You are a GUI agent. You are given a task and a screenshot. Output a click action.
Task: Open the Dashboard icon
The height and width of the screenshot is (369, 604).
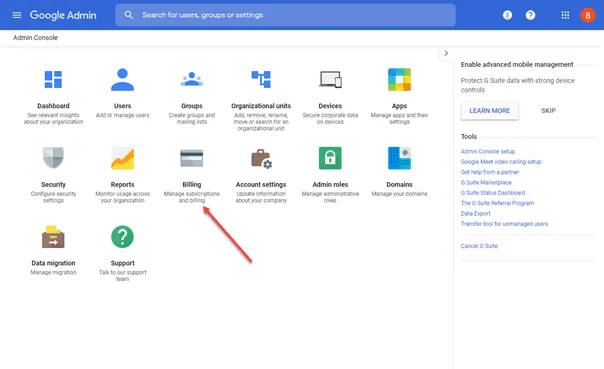tap(53, 79)
